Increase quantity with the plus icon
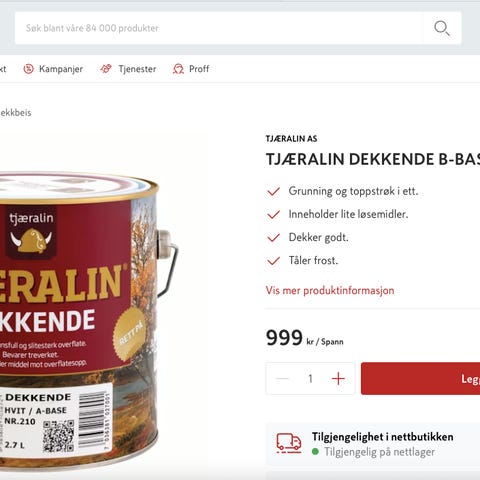Screen dimensions: 480x480 click(x=338, y=379)
